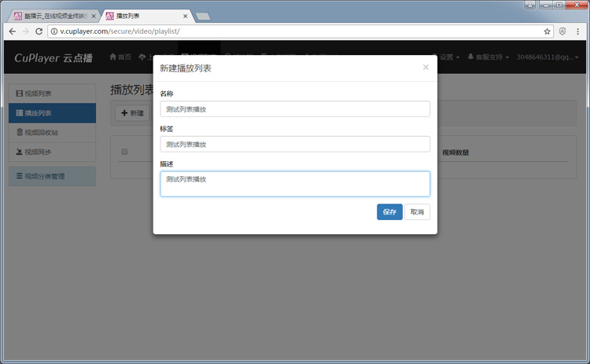Toggle the select-all checkbox in table header

124,153
